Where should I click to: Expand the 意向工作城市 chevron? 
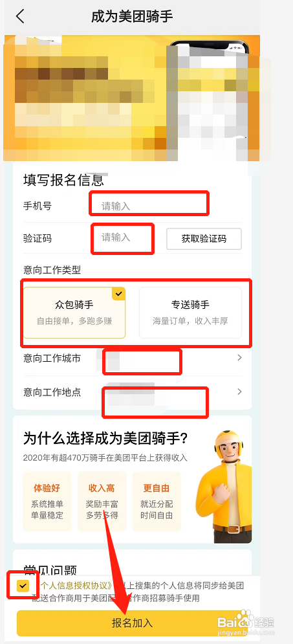coord(240,358)
